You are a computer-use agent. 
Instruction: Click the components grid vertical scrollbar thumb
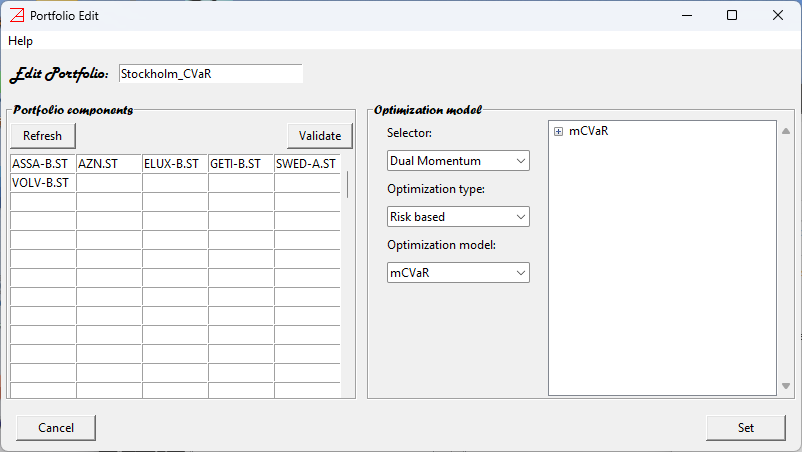tap(347, 185)
